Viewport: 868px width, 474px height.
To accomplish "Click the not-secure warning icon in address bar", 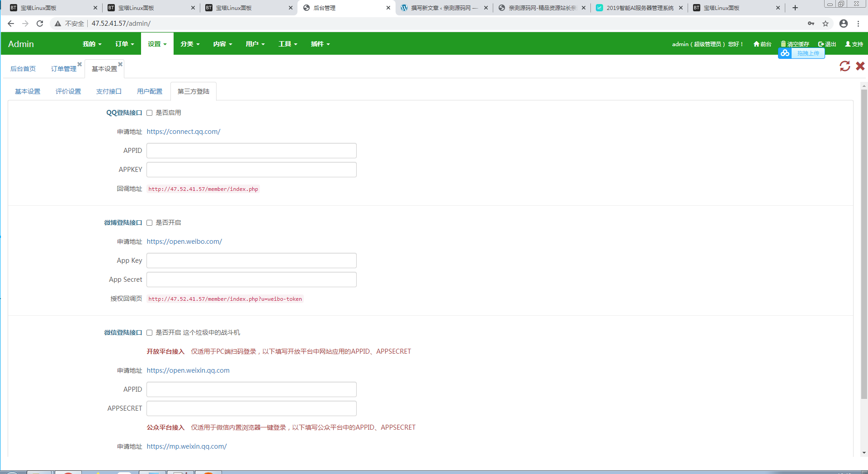I will [58, 24].
